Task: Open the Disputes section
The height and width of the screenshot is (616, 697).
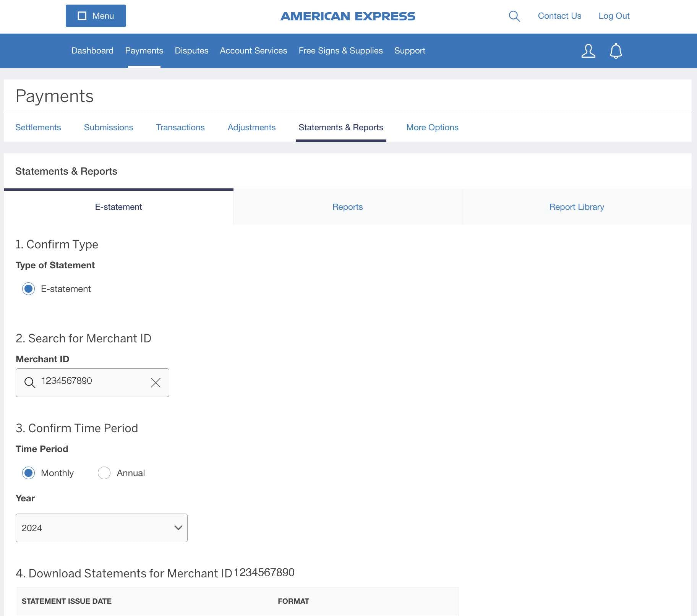Action: pyautogui.click(x=191, y=50)
